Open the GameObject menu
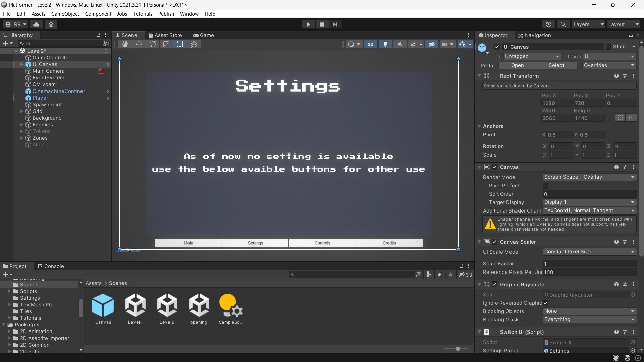 coord(65,14)
